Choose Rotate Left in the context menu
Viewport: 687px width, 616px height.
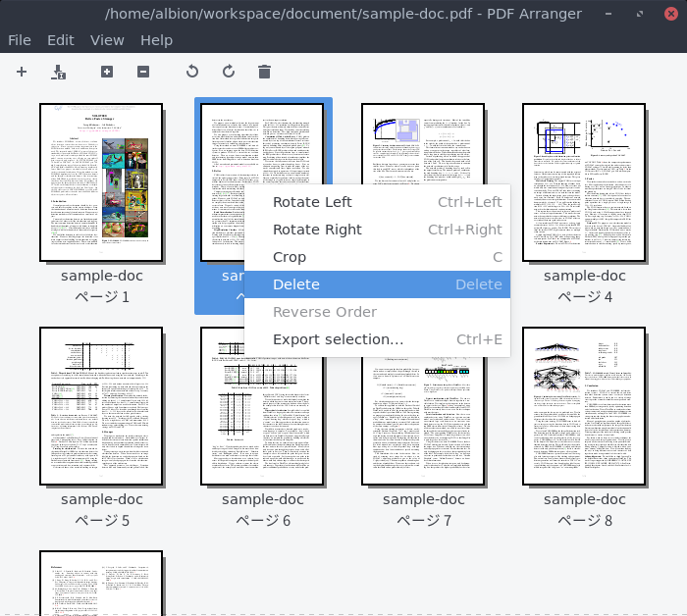[312, 202]
